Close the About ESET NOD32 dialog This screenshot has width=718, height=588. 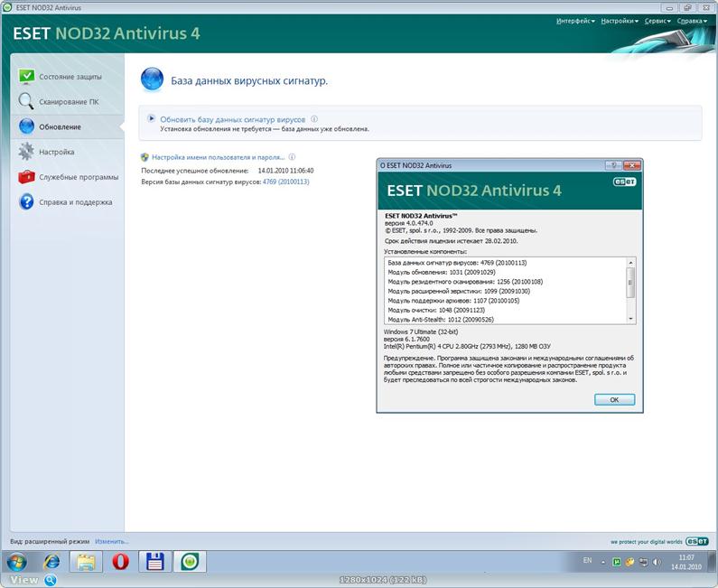click(632, 165)
